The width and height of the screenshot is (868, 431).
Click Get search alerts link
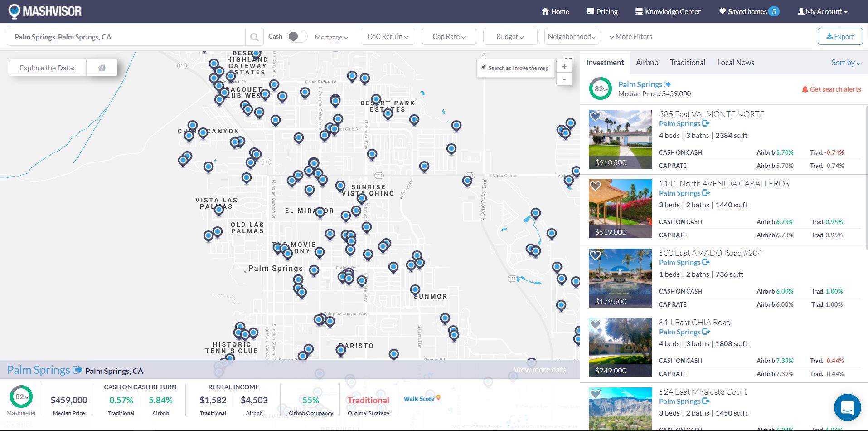click(x=831, y=89)
